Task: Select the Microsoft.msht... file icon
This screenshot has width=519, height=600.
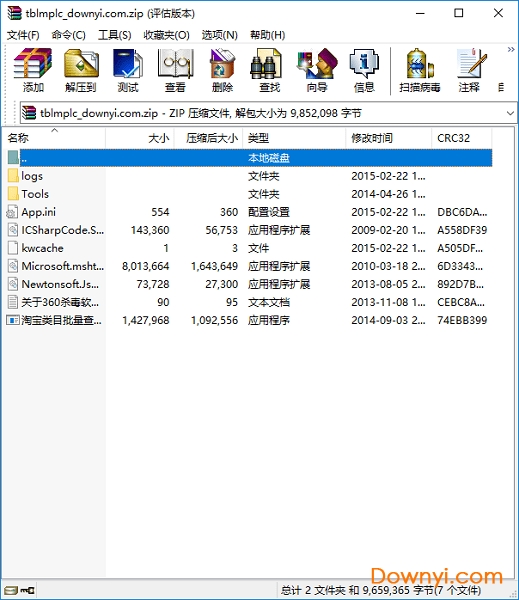Action: tap(13, 266)
